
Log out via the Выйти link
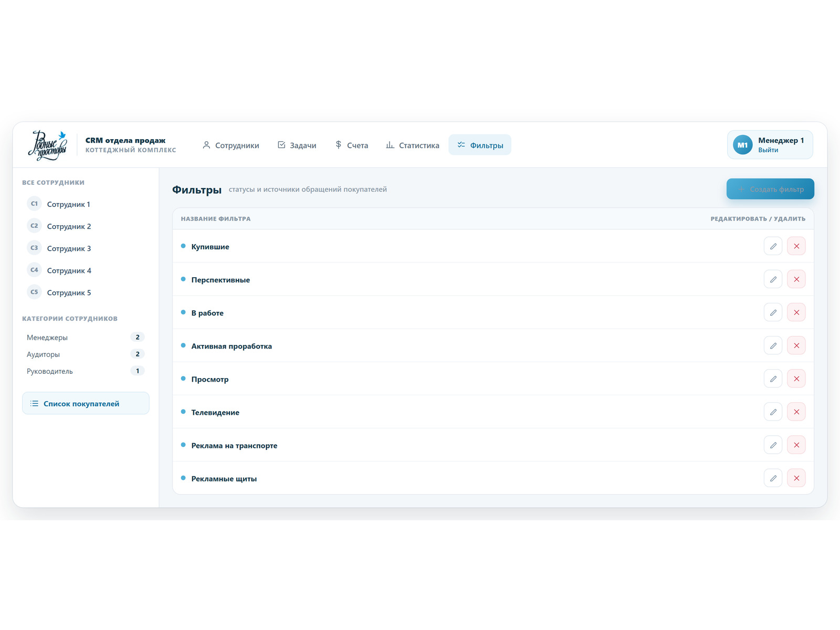(768, 150)
